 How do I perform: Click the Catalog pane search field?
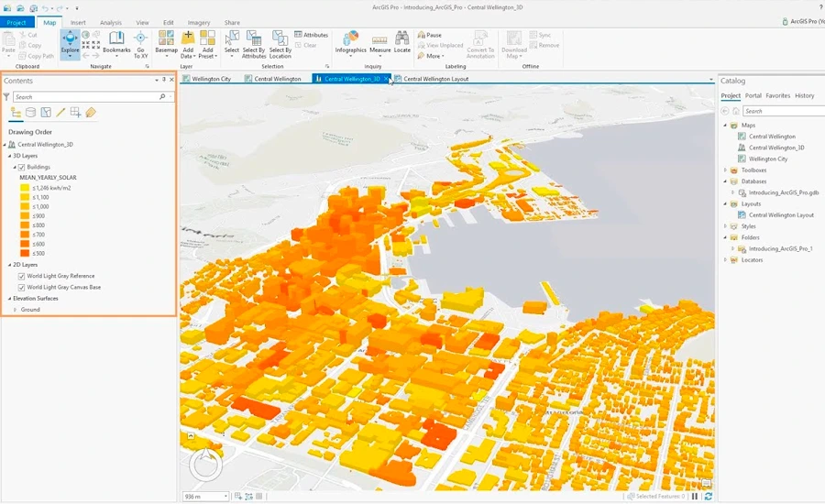coord(784,111)
